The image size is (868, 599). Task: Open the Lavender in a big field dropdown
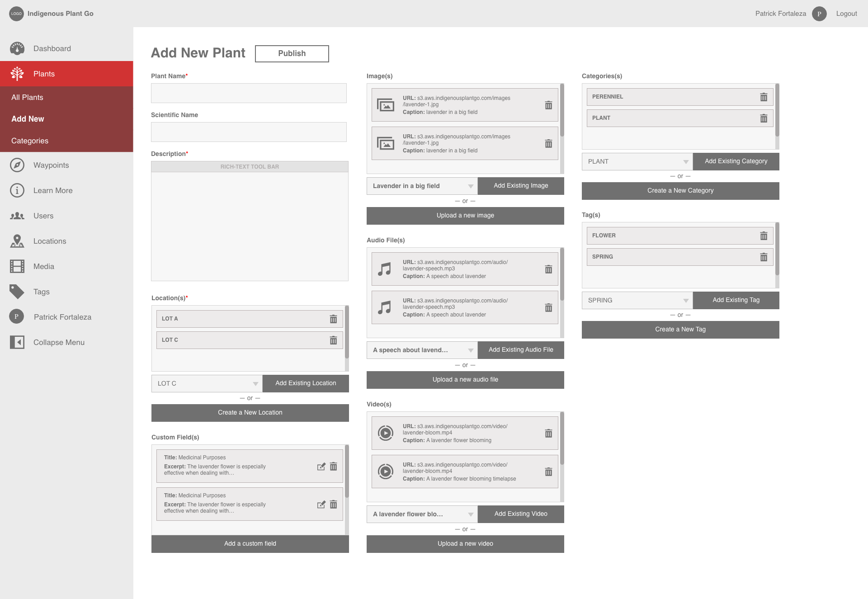[x=470, y=186]
